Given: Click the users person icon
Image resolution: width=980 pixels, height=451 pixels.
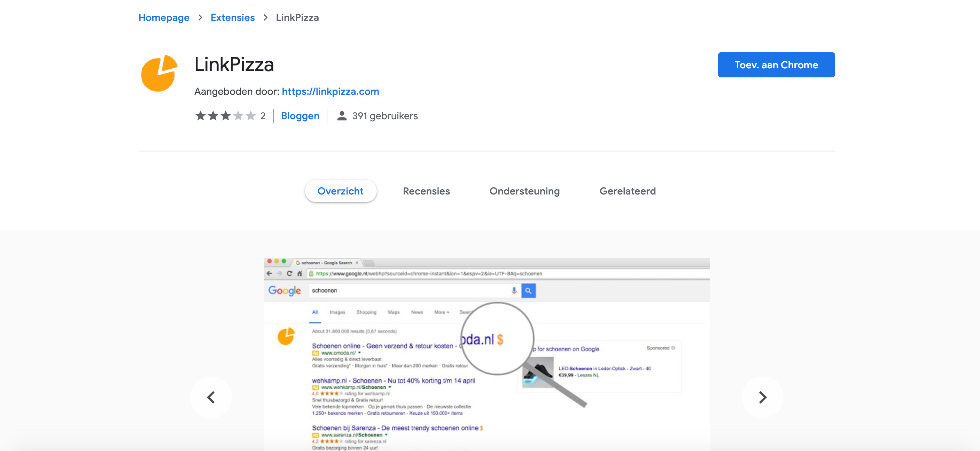Looking at the screenshot, I should (x=342, y=116).
